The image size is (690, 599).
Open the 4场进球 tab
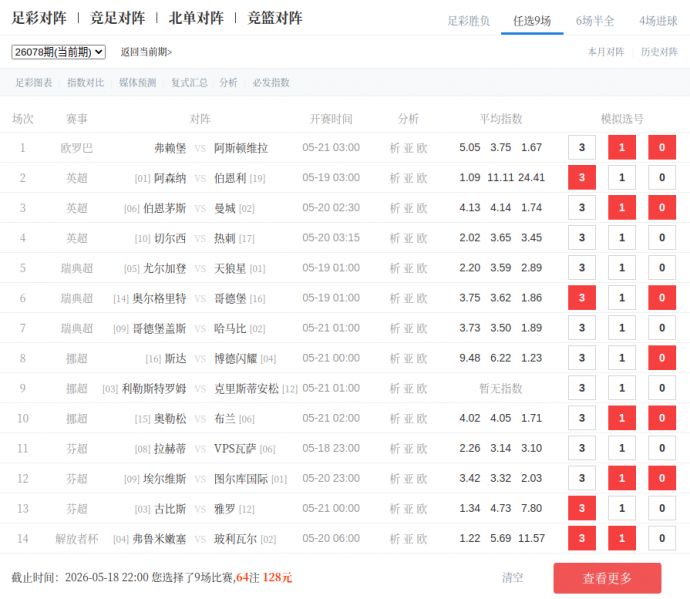point(658,21)
